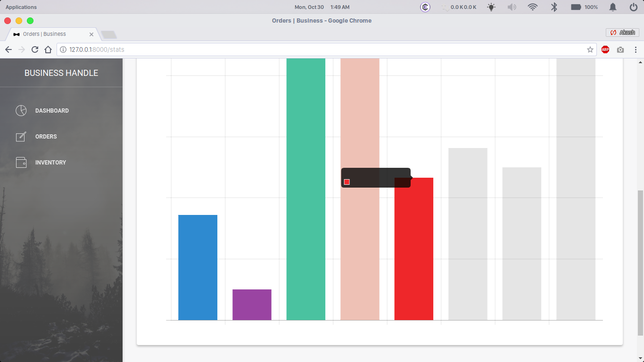Viewport: 644px width, 362px height.
Task: Click the ORDERS sidebar link
Action: [46, 137]
